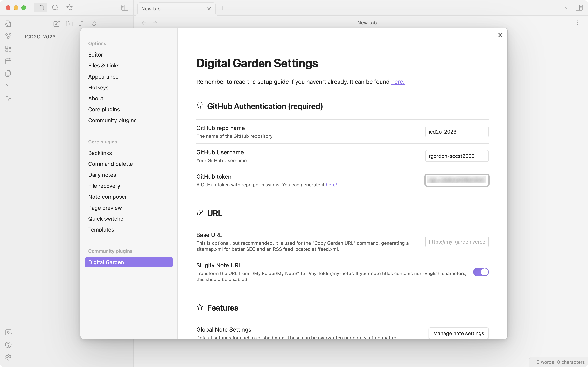The image size is (588, 367).
Task: Open graph view from the ribbon
Action: [x=8, y=36]
